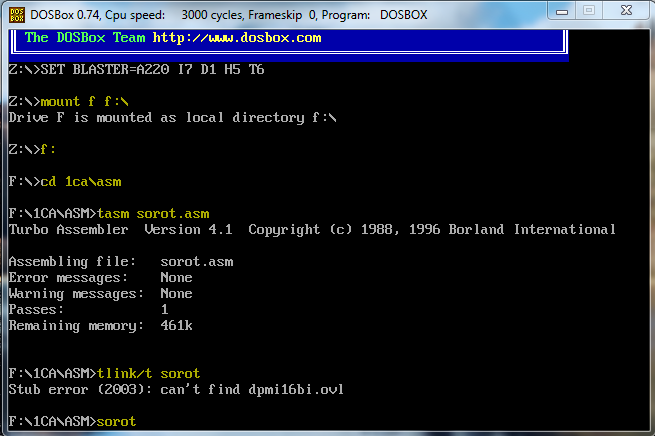Viewport: 655px width, 436px height.
Task: Click the DOSBox icon in title bar
Action: pos(17,15)
